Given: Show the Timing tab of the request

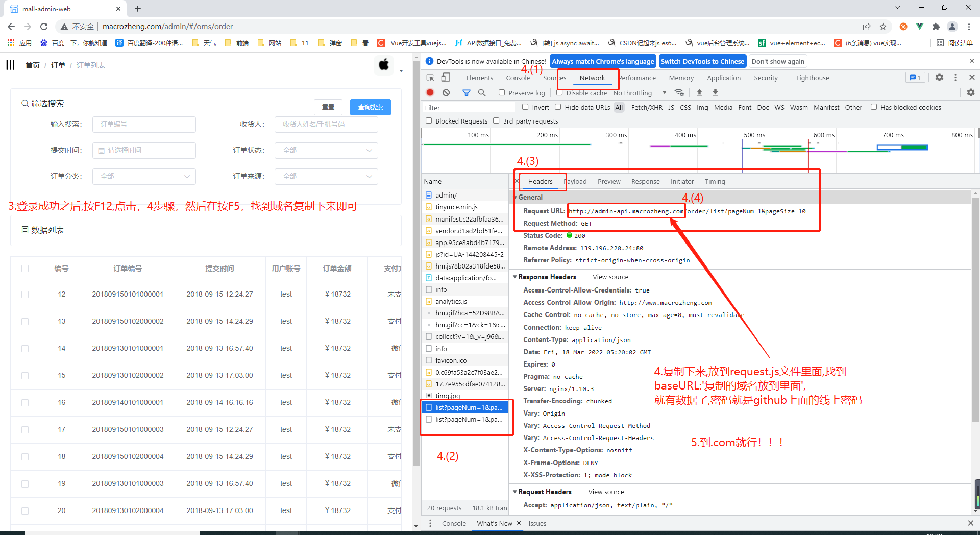Looking at the screenshot, I should coord(715,181).
